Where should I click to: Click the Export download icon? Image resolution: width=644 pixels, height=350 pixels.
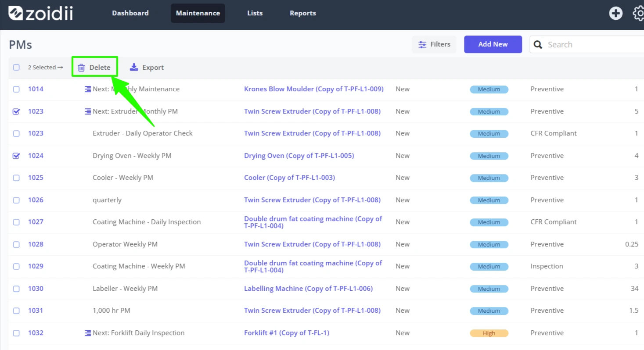pyautogui.click(x=134, y=67)
